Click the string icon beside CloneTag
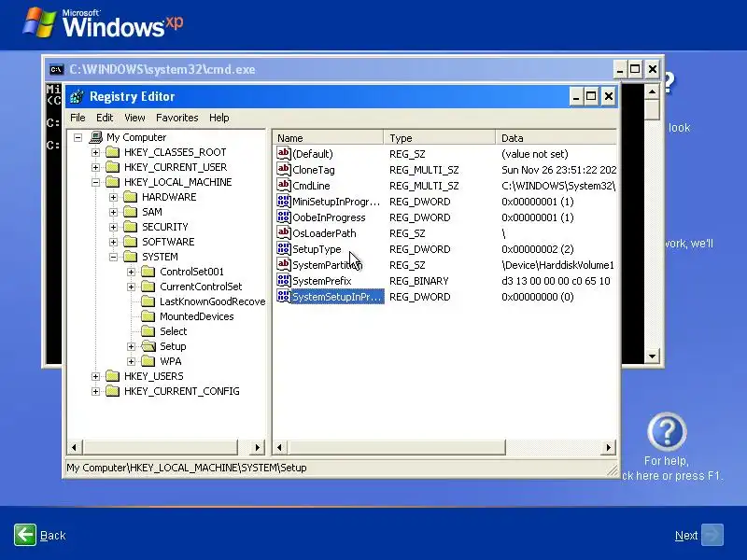Screen dimensions: 747x560 pyautogui.click(x=284, y=169)
